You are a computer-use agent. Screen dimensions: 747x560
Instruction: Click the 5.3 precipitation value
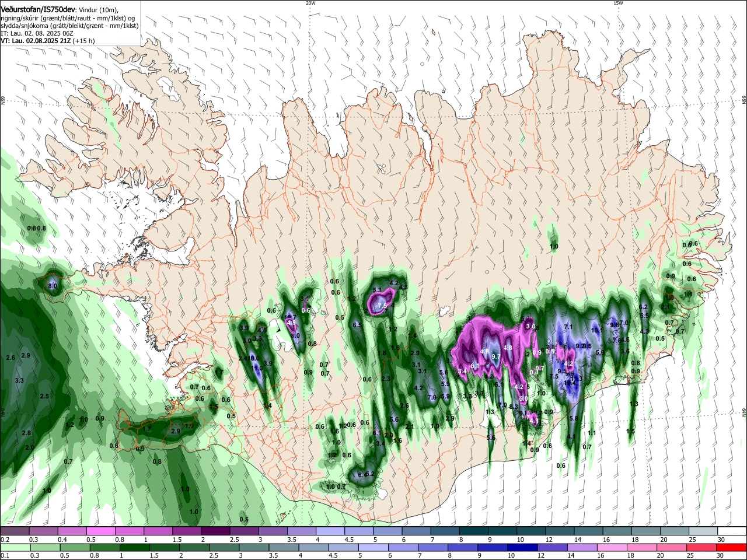376,290
